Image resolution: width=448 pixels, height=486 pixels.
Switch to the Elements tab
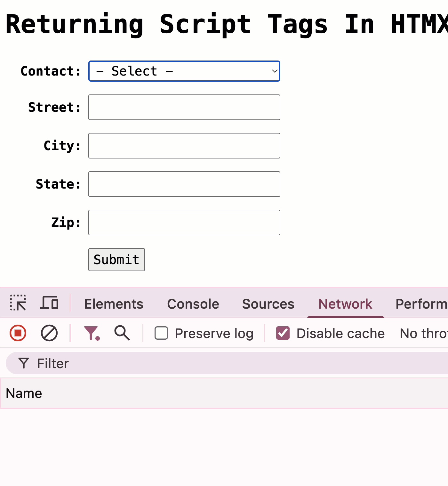(x=114, y=304)
